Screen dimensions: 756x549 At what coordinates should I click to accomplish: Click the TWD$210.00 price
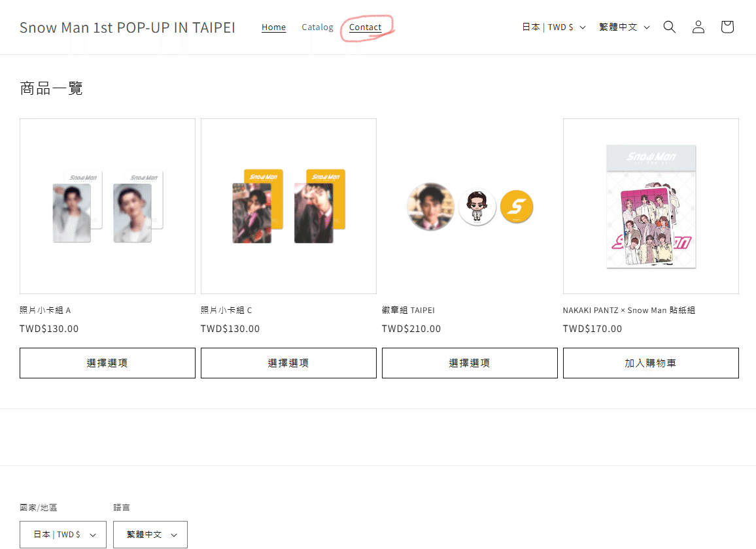(x=411, y=329)
